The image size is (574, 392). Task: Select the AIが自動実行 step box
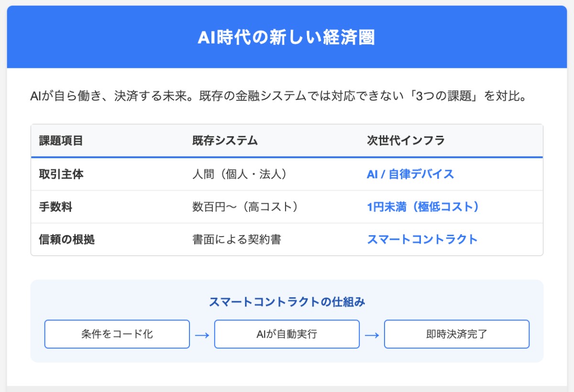[x=287, y=334]
